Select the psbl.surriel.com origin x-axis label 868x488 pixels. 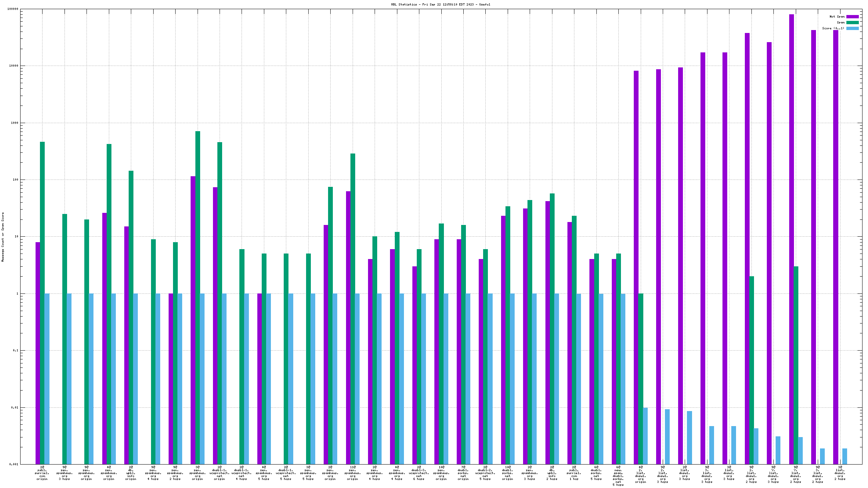(42, 473)
